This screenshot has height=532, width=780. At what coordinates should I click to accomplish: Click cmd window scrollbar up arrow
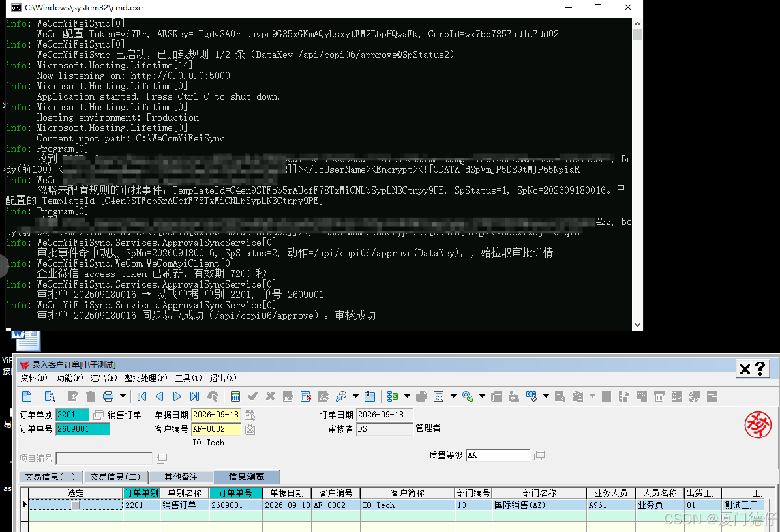(x=637, y=23)
